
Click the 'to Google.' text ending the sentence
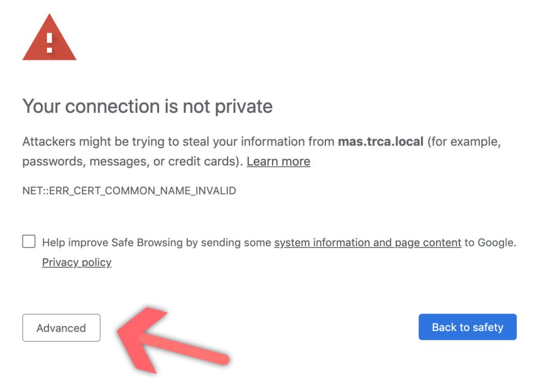[x=490, y=243]
